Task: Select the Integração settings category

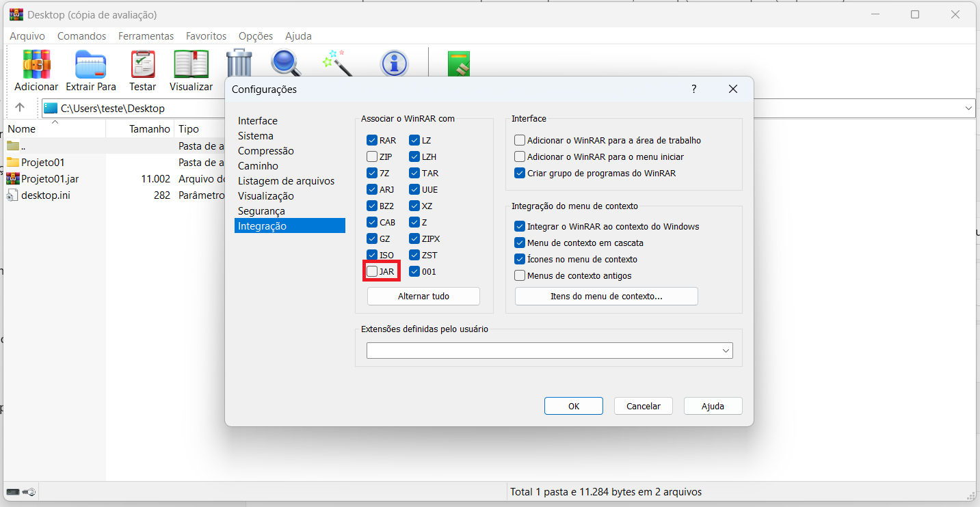Action: (290, 226)
